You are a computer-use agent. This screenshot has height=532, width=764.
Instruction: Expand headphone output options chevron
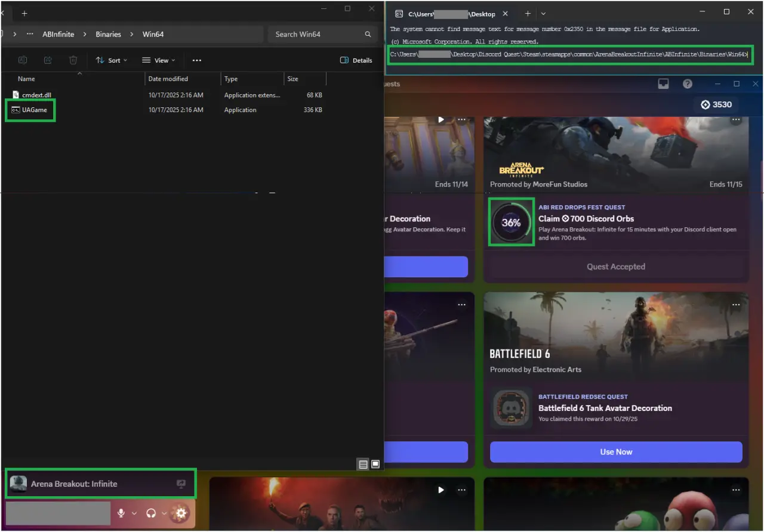pos(164,513)
